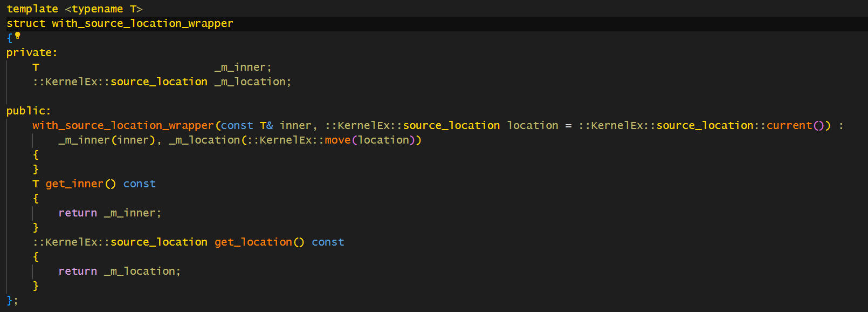Click the 'current' call in the default argument
This screenshot has height=312, width=868.
point(789,126)
